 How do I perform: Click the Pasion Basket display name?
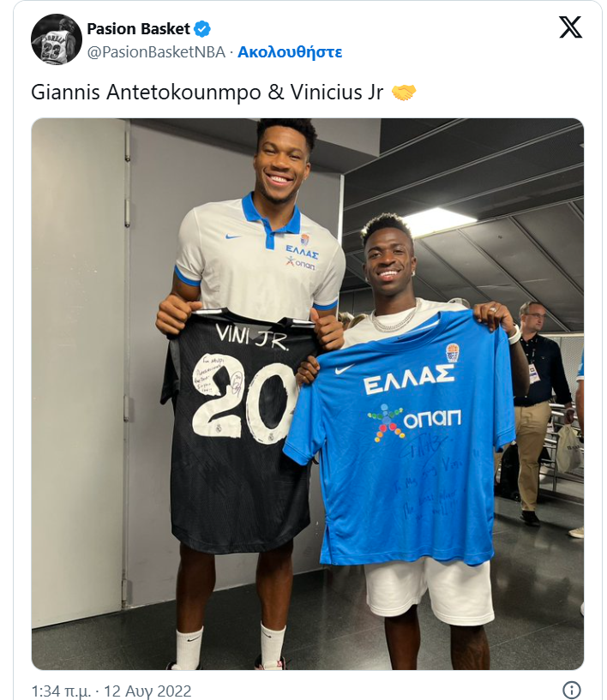point(139,29)
